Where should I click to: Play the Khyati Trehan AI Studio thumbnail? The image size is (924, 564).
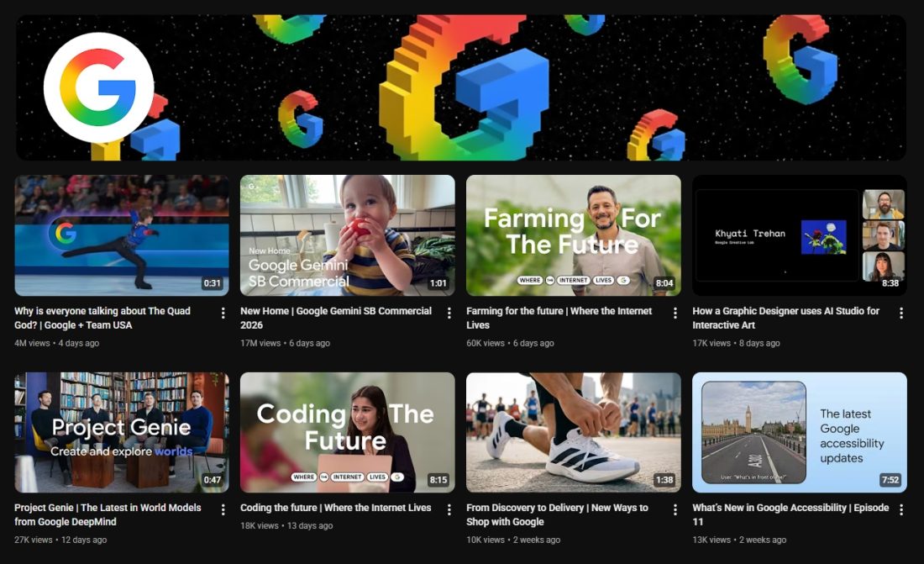pyautogui.click(x=799, y=235)
